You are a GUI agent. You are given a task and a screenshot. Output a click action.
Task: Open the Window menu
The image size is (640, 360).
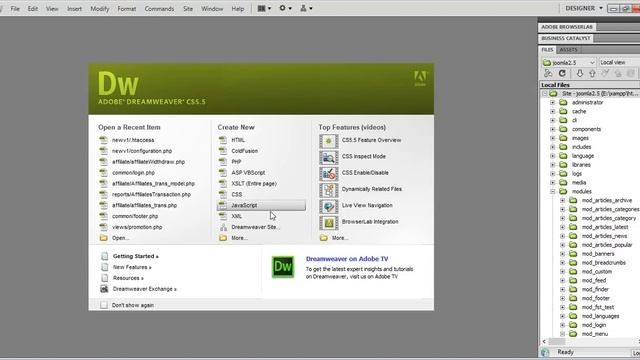pyautogui.click(x=212, y=9)
